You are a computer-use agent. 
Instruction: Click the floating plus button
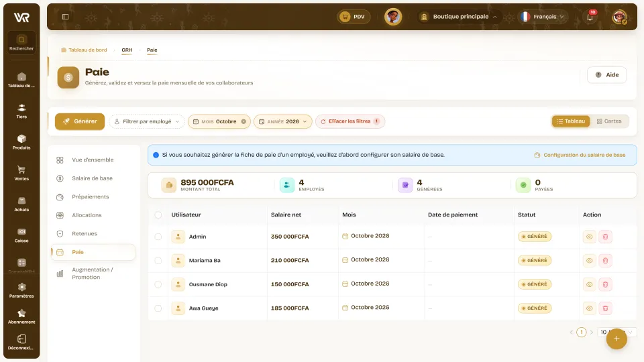pos(616,339)
